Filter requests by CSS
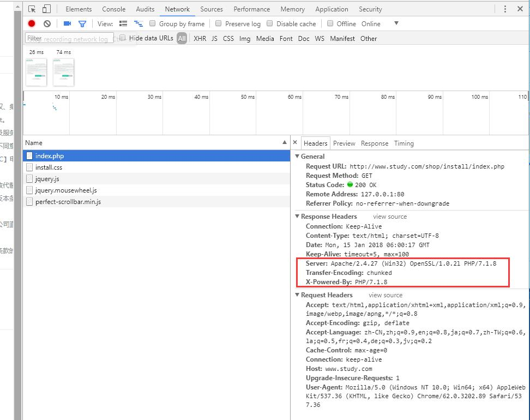530x420 pixels. [x=228, y=39]
